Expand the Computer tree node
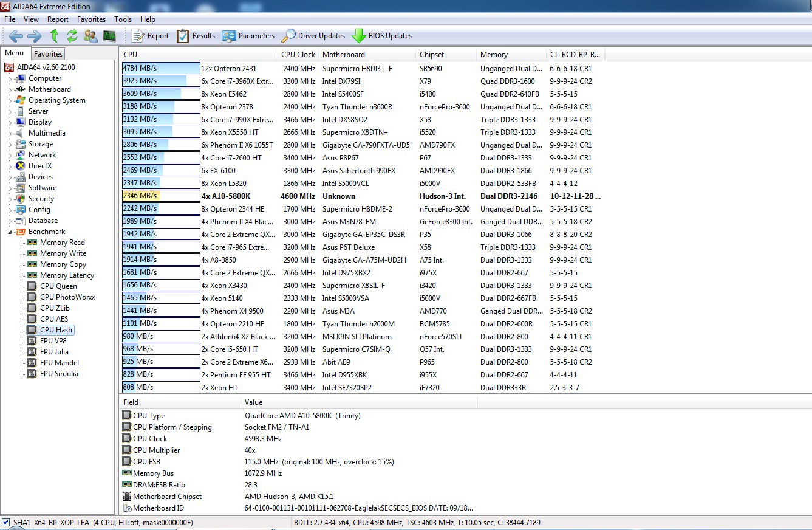The width and height of the screenshot is (812, 530). point(10,79)
